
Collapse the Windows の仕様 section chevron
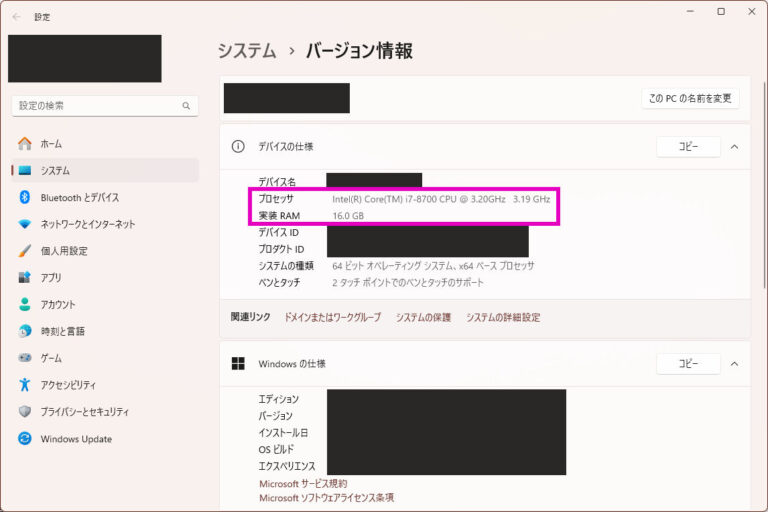click(734, 364)
